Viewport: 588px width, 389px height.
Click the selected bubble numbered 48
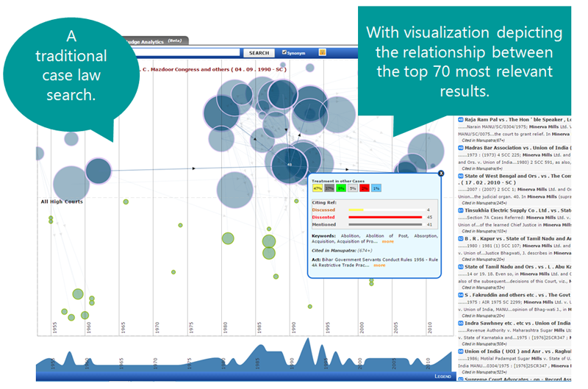(x=290, y=165)
